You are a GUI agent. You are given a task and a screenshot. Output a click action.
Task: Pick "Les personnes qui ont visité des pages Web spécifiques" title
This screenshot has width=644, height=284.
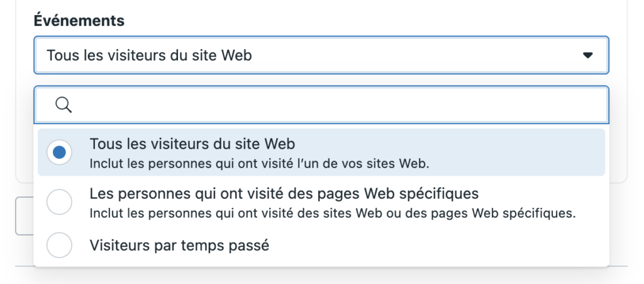tap(284, 193)
